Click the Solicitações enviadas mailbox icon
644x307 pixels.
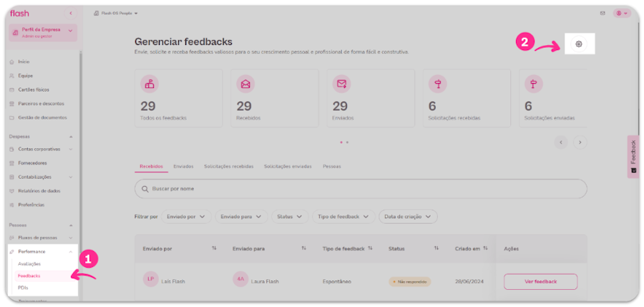tap(534, 84)
